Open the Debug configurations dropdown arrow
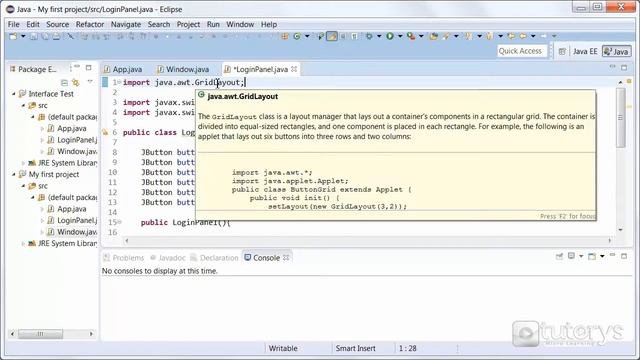Screen dimensions: 640x360 point(379,36)
